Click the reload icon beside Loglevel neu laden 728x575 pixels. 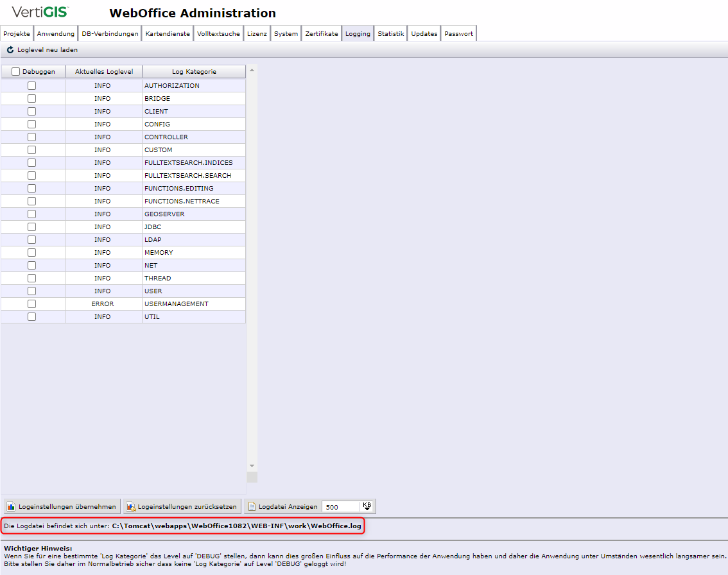[10, 49]
